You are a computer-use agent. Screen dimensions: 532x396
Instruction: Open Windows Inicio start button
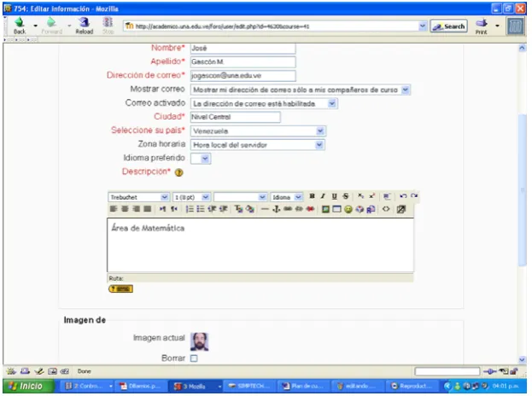click(28, 386)
